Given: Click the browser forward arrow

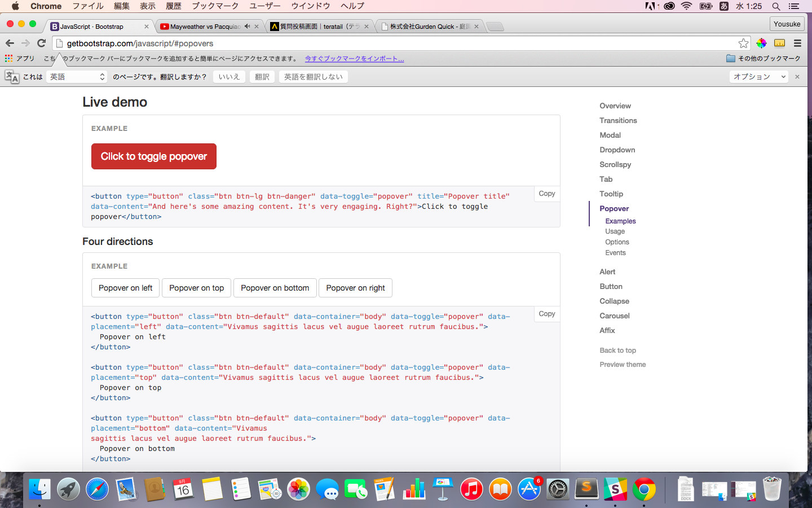Looking at the screenshot, I should coord(25,43).
